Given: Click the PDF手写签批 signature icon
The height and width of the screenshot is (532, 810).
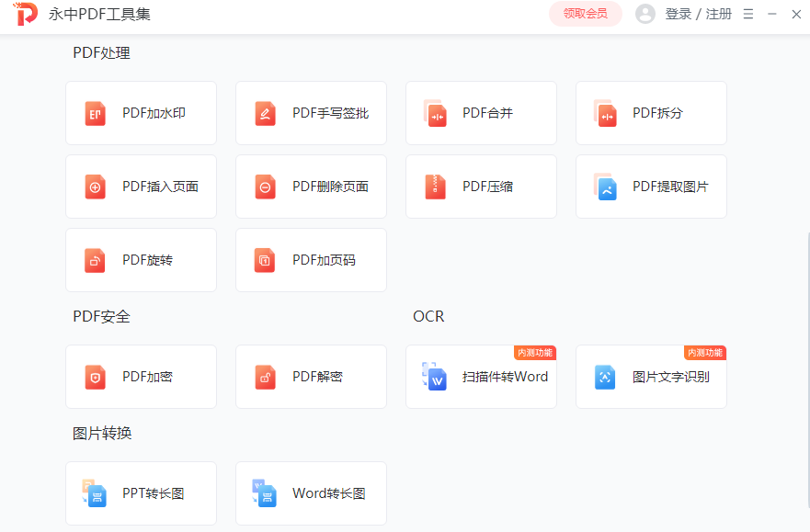Looking at the screenshot, I should coord(265,114).
